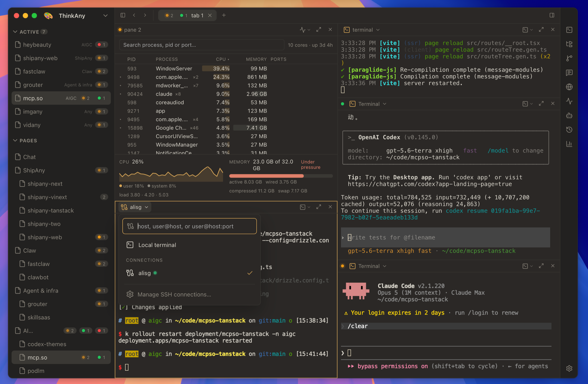Close tab 1 with its X
588x384 pixels.
click(x=210, y=15)
